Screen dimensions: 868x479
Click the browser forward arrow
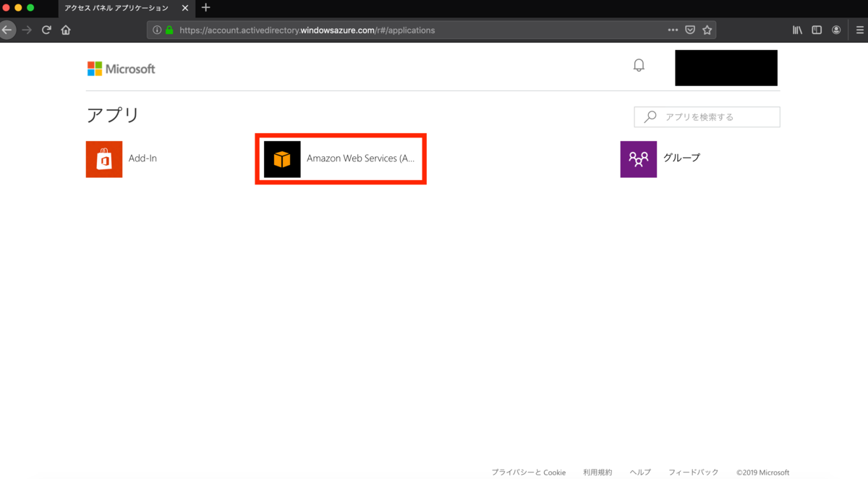[27, 30]
